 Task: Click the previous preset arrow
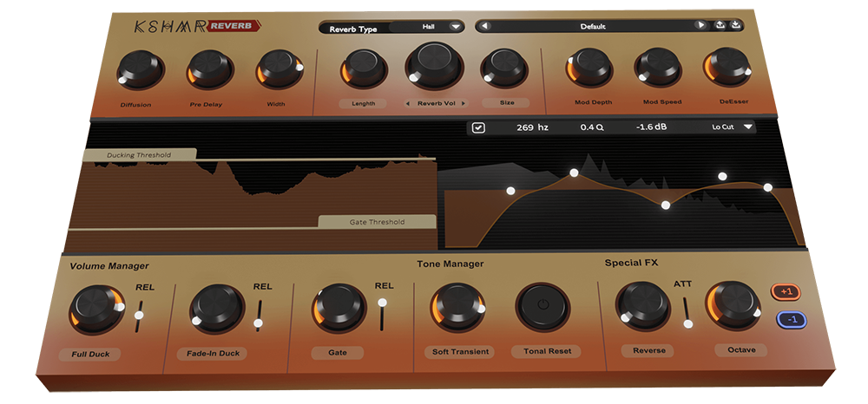click(487, 26)
